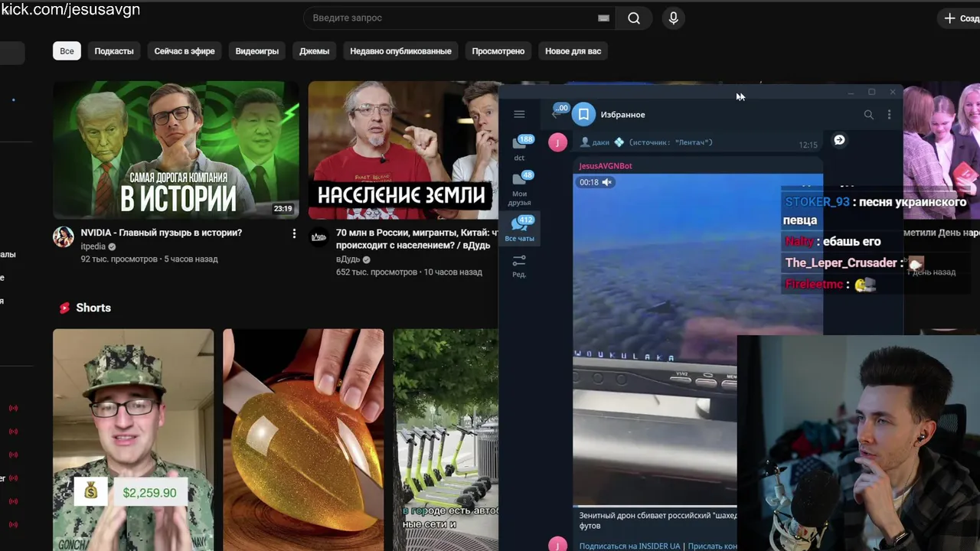This screenshot has width=980, height=551.
Task: Click the Зенитный дрон caption text
Action: tap(658, 520)
